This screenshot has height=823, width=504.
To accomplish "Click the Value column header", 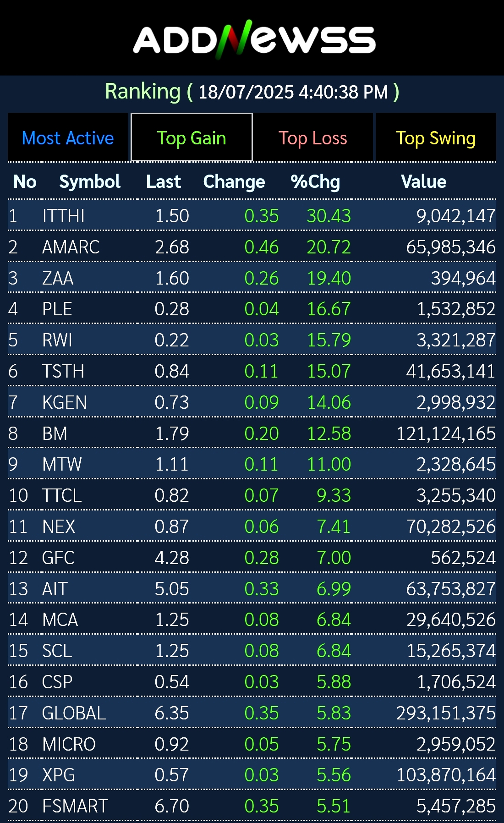I will pyautogui.click(x=423, y=182).
